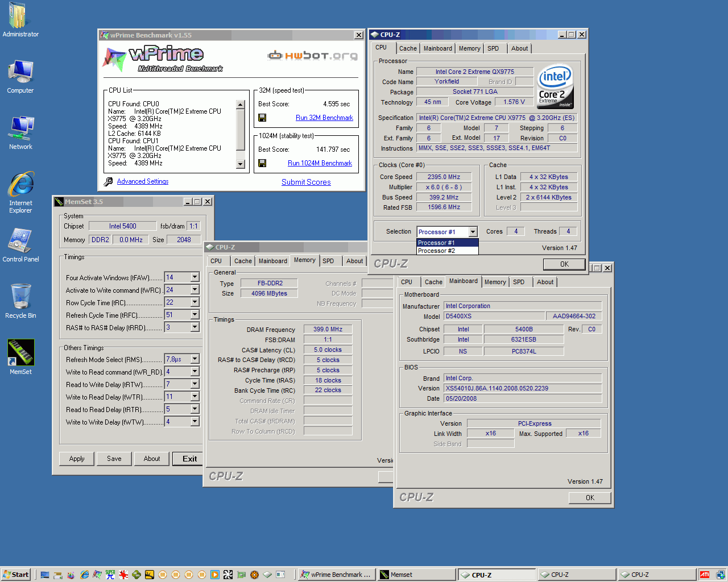
Task: Click the network tray icon
Action: click(720, 575)
